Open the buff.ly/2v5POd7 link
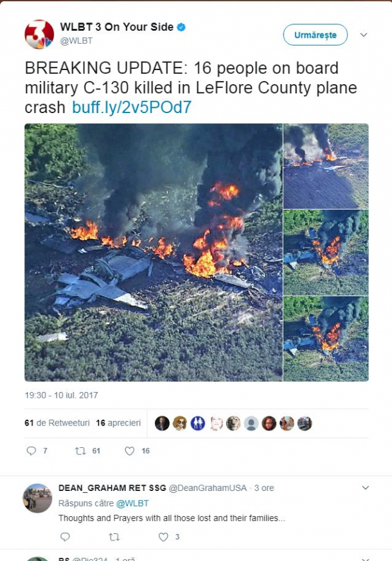Image resolution: width=392 pixels, height=561 pixels. [x=132, y=107]
